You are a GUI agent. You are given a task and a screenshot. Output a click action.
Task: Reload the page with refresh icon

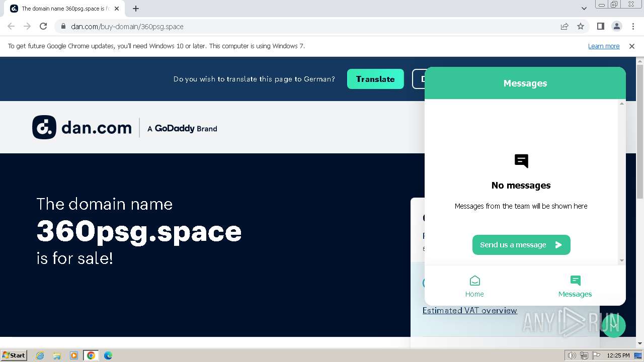[43, 26]
